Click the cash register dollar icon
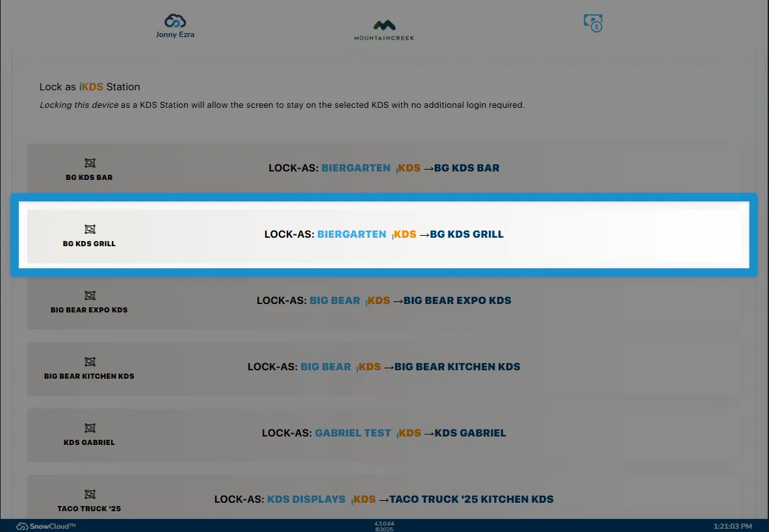The image size is (769, 532). pyautogui.click(x=593, y=23)
